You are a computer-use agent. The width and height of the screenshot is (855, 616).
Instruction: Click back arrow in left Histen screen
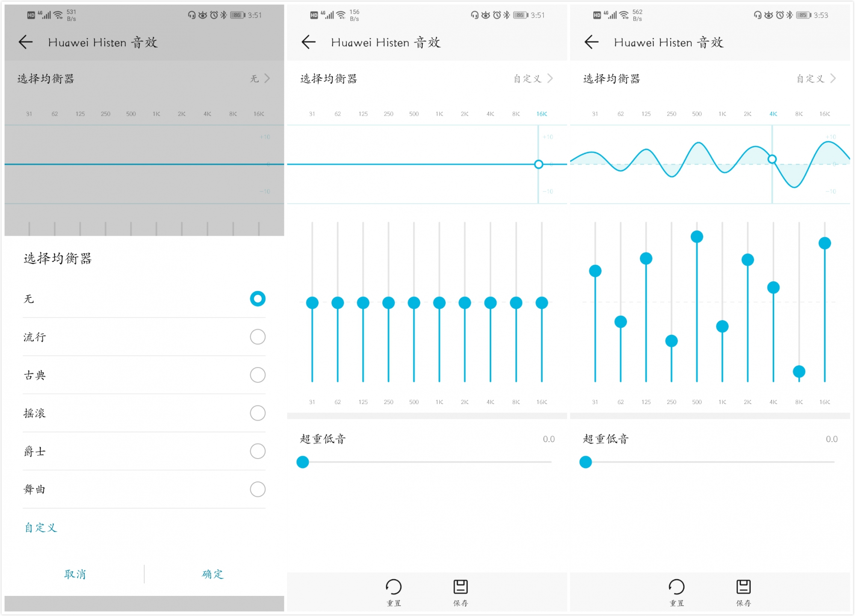pyautogui.click(x=26, y=42)
